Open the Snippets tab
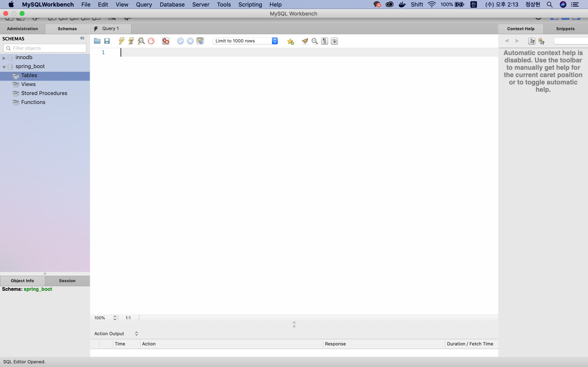Viewport: 588px width, 367px height. [x=565, y=29]
